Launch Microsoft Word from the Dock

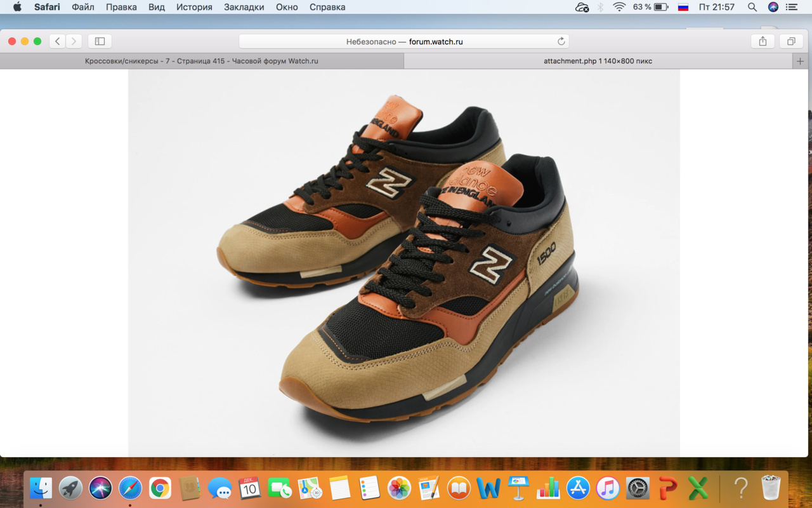click(x=488, y=488)
